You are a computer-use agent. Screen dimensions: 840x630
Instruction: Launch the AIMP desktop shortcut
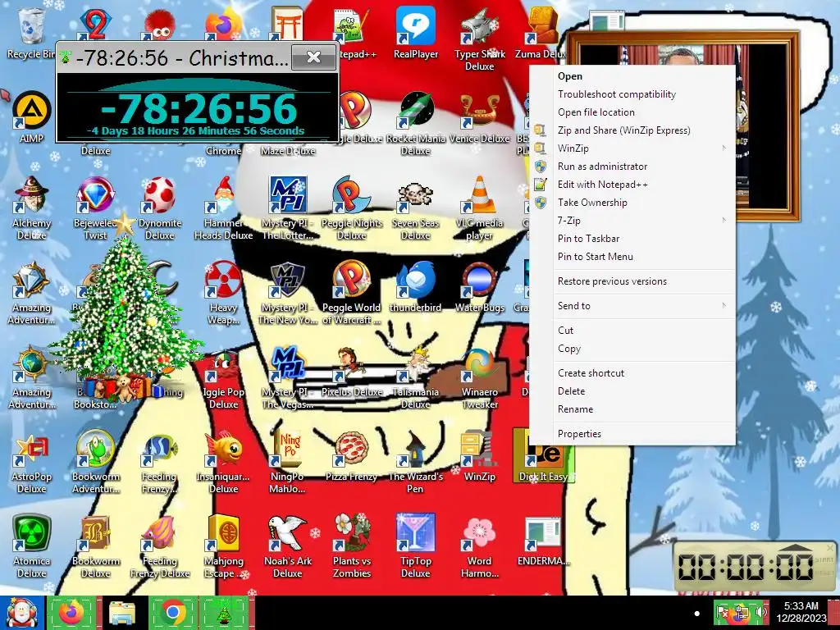[32, 116]
